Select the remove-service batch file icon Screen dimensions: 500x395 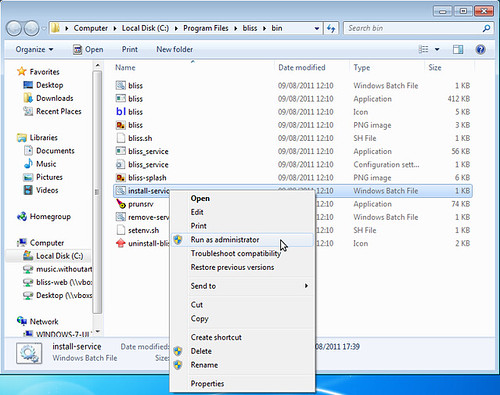pyautogui.click(x=120, y=217)
